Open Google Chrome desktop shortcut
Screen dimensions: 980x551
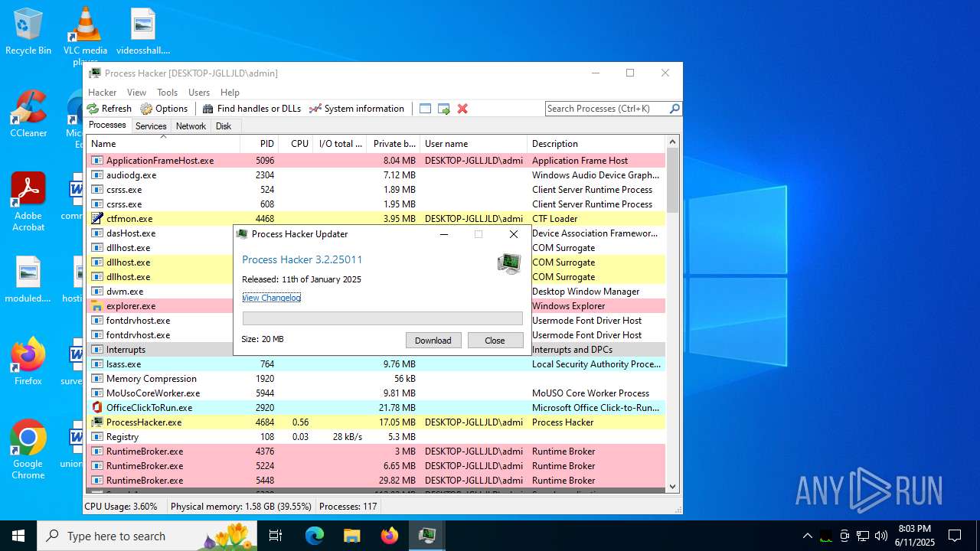tap(28, 450)
